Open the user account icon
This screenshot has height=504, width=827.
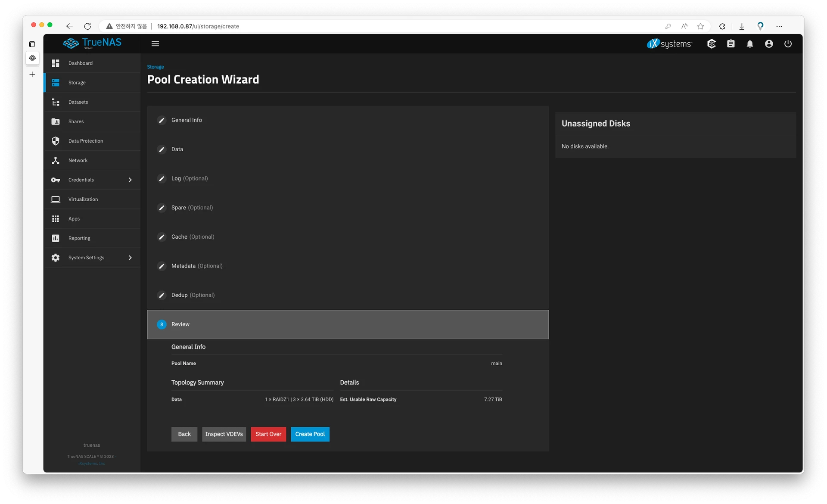point(769,44)
